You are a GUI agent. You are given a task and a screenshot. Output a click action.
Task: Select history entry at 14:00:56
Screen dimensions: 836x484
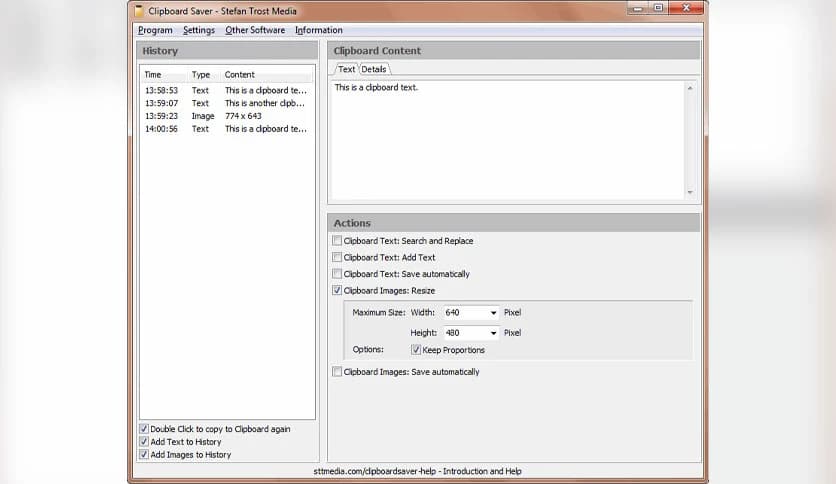pyautogui.click(x=227, y=129)
